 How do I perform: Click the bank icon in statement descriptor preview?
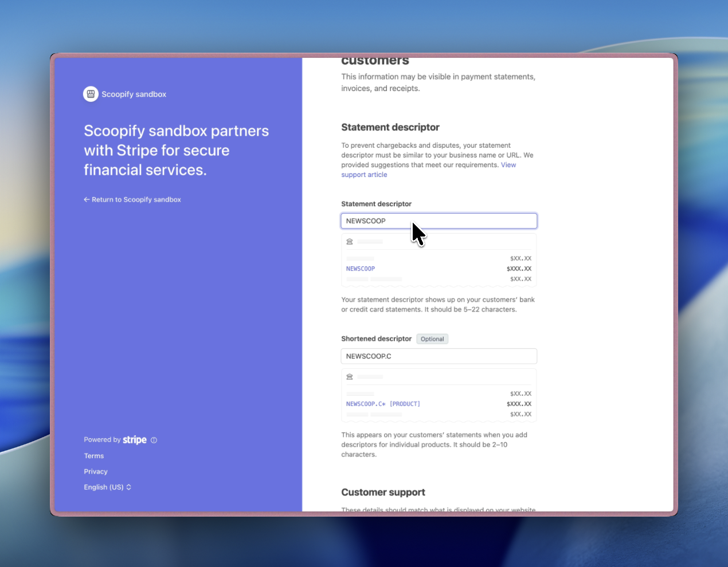[x=350, y=241]
